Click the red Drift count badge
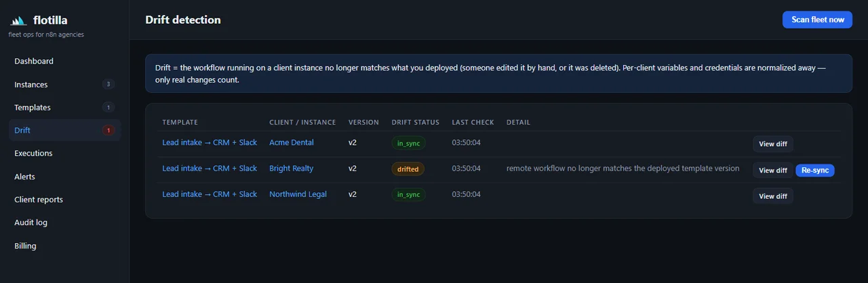 (x=108, y=130)
